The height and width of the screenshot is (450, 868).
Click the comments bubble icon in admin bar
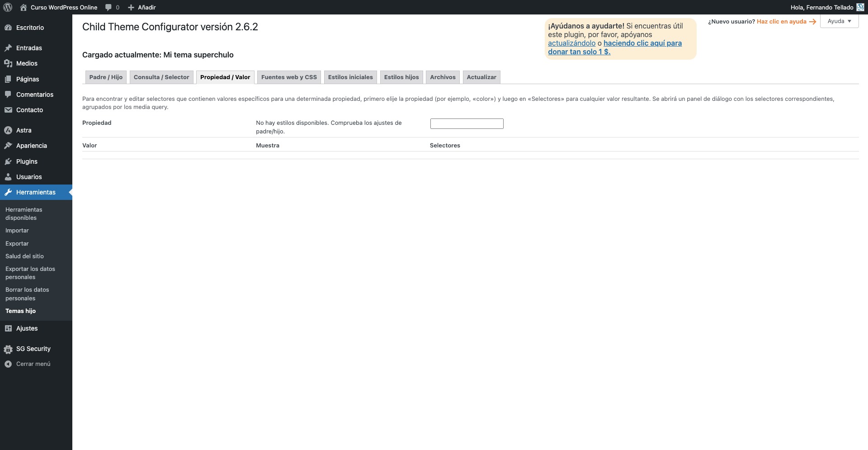coord(108,7)
